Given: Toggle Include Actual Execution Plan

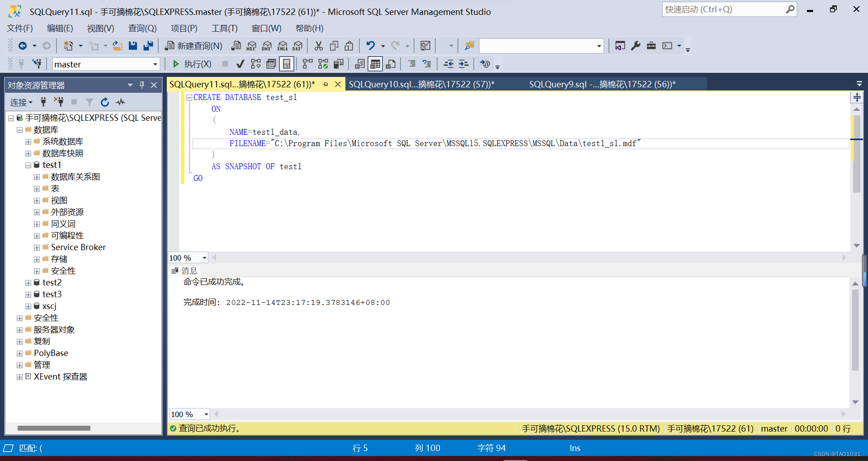Looking at the screenshot, I should [307, 64].
